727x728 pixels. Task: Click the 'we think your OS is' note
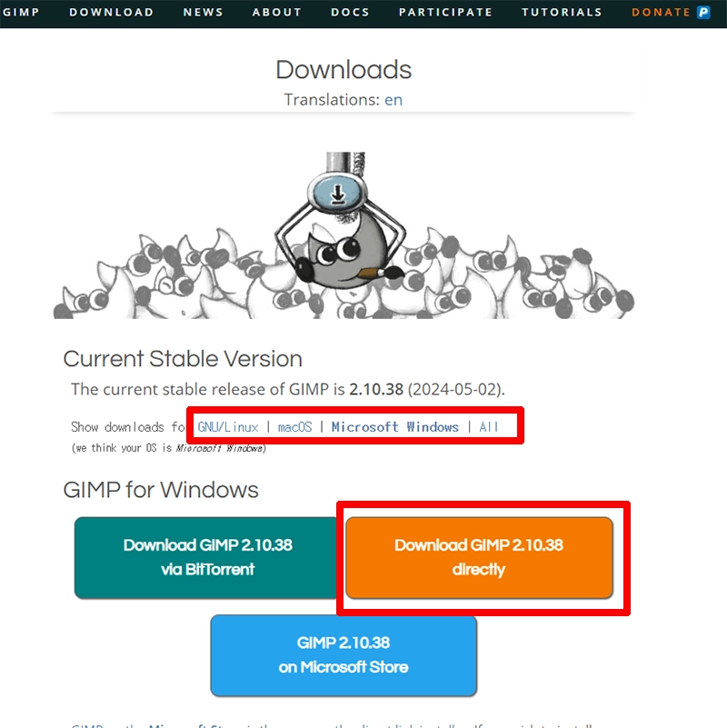168,448
